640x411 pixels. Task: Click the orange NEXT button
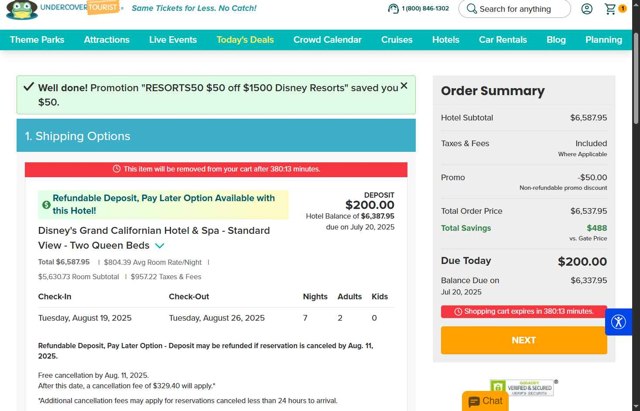[x=524, y=340]
